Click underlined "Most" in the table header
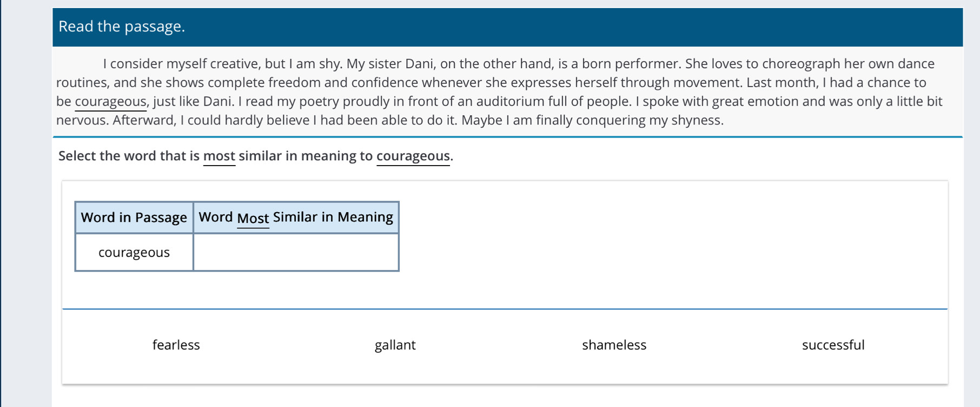 [253, 218]
